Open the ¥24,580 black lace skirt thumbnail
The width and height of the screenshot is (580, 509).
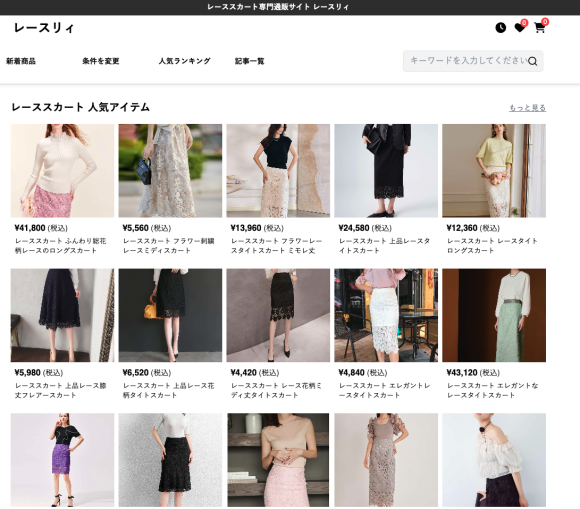(x=386, y=171)
